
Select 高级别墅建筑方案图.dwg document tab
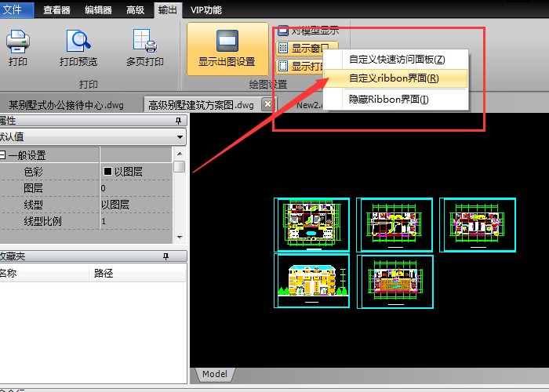coord(201,105)
